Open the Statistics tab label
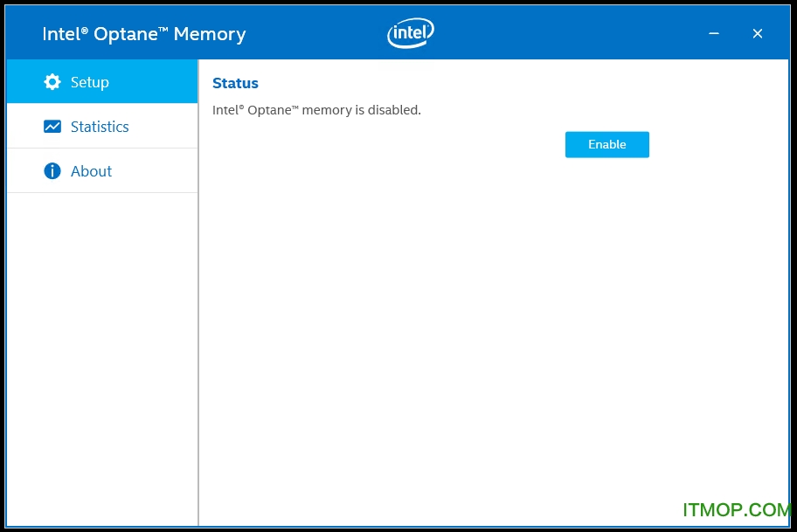The width and height of the screenshot is (797, 532). [100, 127]
